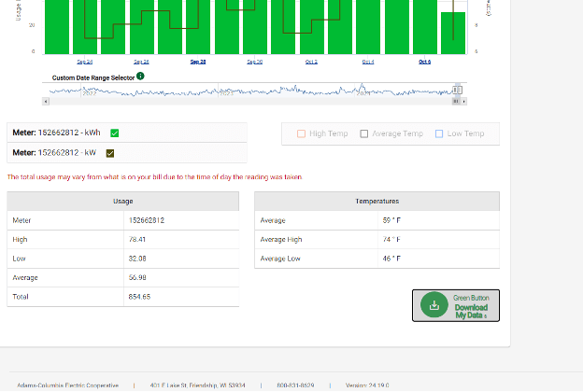
Task: Click the Sep 30 date link
Action: [255, 62]
